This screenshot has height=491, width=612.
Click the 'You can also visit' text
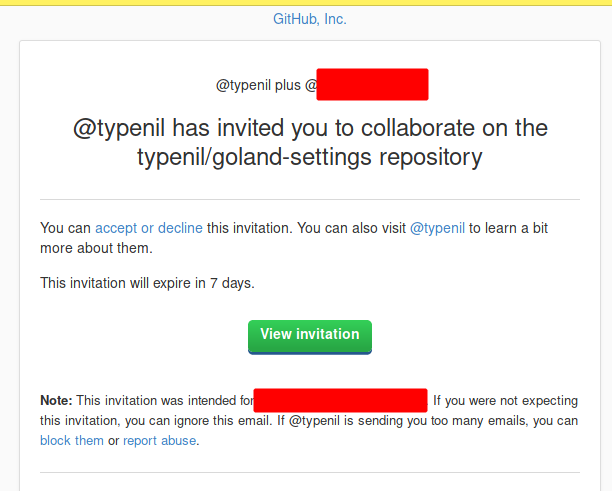pyautogui.click(x=347, y=228)
